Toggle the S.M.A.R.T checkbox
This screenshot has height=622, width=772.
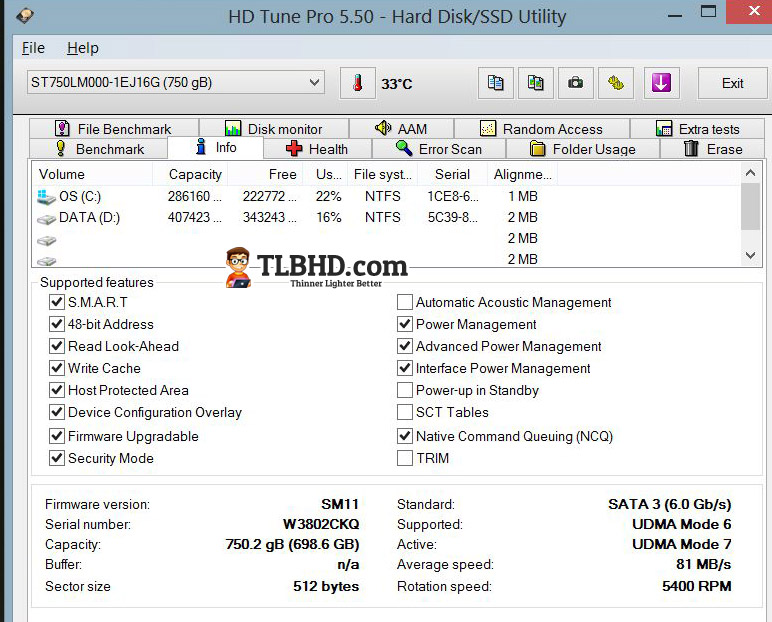click(57, 302)
